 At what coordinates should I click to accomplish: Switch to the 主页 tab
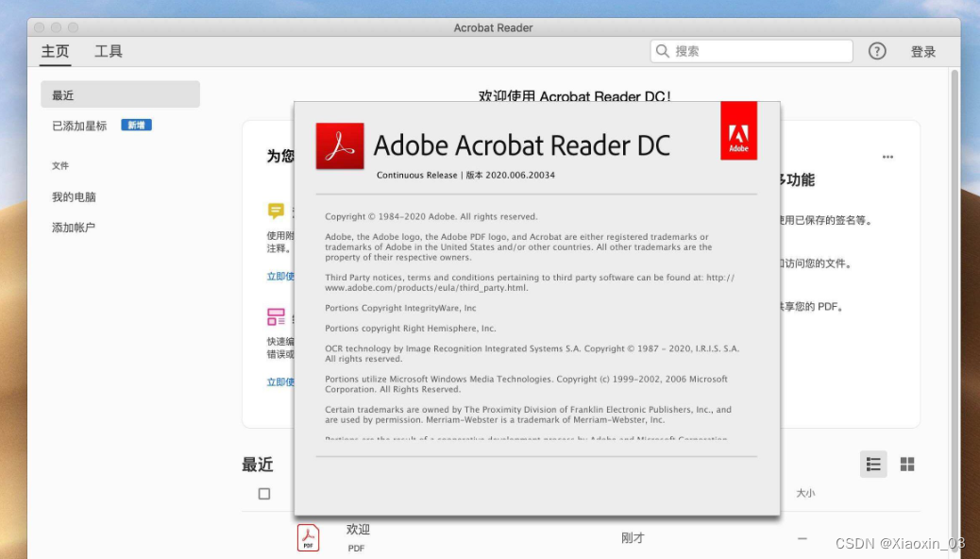(x=55, y=51)
